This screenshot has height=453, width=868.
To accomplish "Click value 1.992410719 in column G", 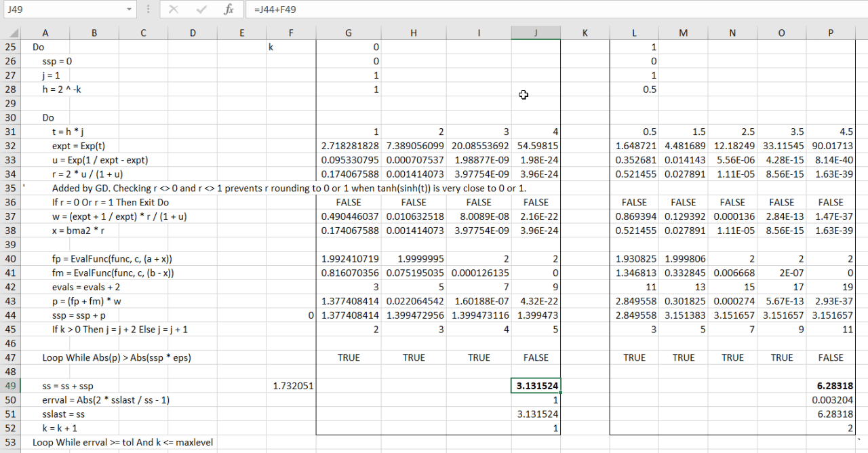I will click(x=350, y=258).
